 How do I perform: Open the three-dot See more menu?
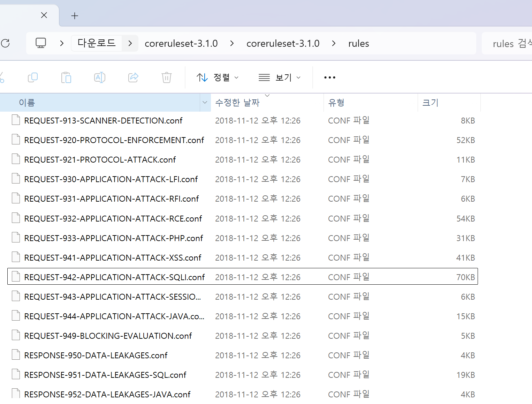(329, 77)
